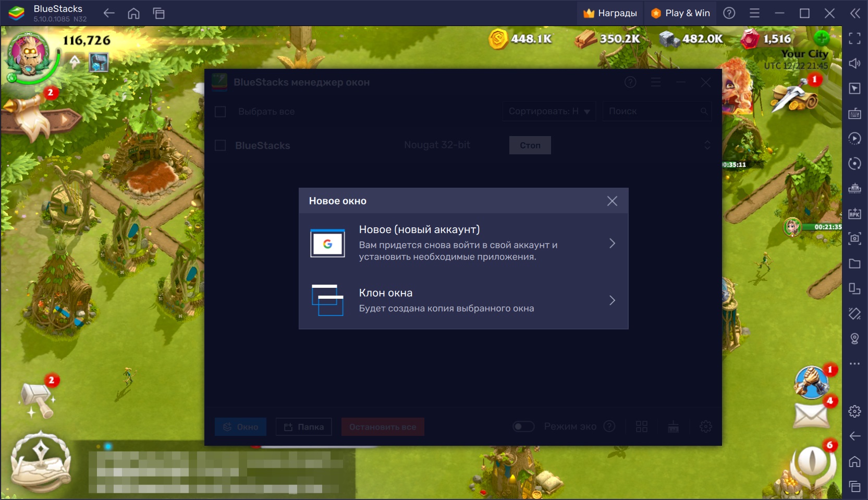
Task: Stop the BlueStacks instance with Стоп
Action: click(x=530, y=145)
